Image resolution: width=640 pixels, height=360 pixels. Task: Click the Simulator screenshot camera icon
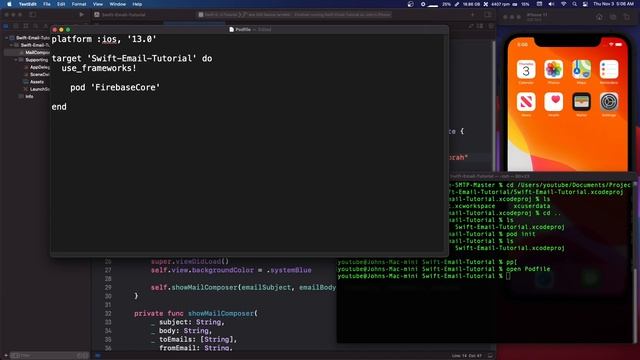pyautogui.click(x=613, y=17)
